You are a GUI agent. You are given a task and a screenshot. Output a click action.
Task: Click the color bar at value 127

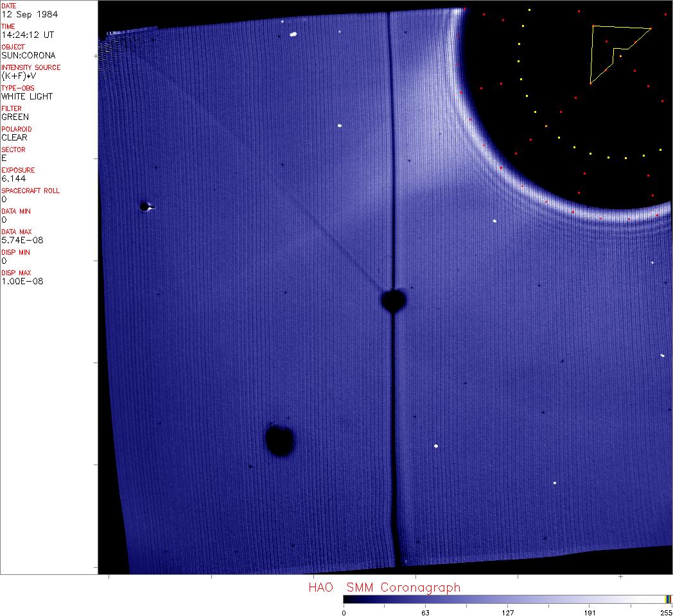507,599
